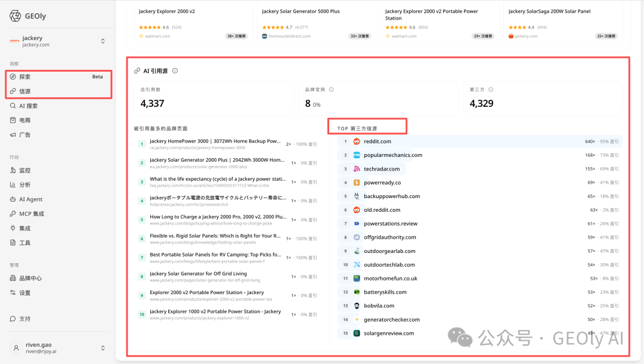
Task: Click the offgridauthority.com favicon
Action: (357, 237)
